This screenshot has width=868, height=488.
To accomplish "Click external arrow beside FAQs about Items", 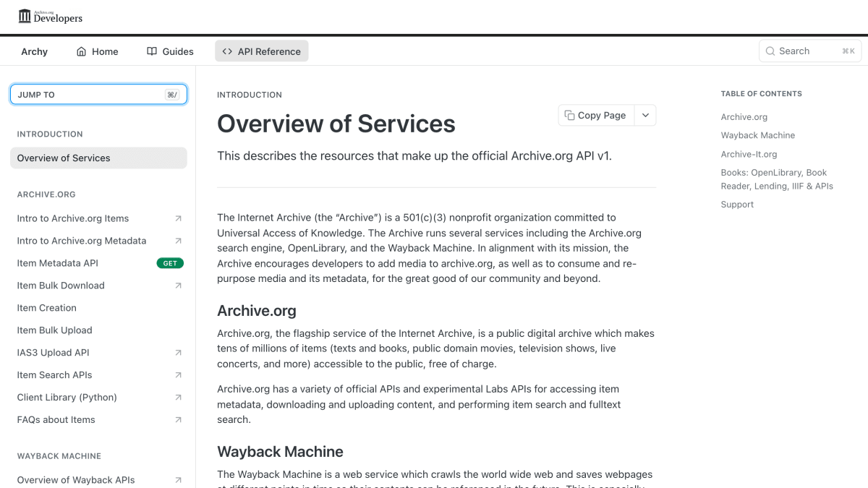I will tap(179, 420).
